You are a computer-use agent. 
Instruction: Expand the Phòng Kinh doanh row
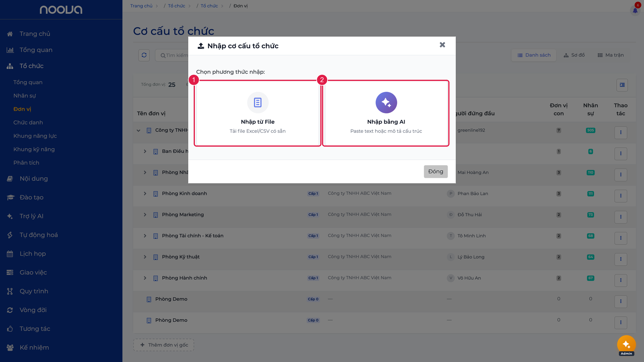(145, 193)
